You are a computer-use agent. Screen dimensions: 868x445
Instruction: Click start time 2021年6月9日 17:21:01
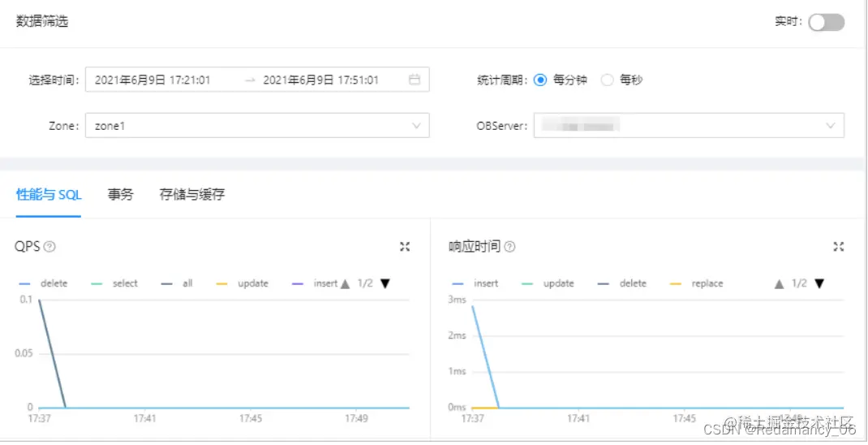click(153, 80)
